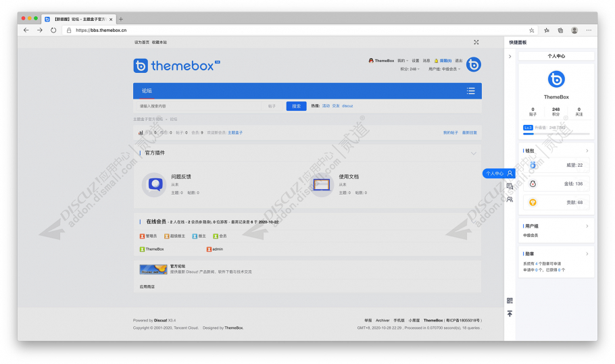Click the statistics bar chart icon
Screen dimensions: 615x364
(x=141, y=132)
